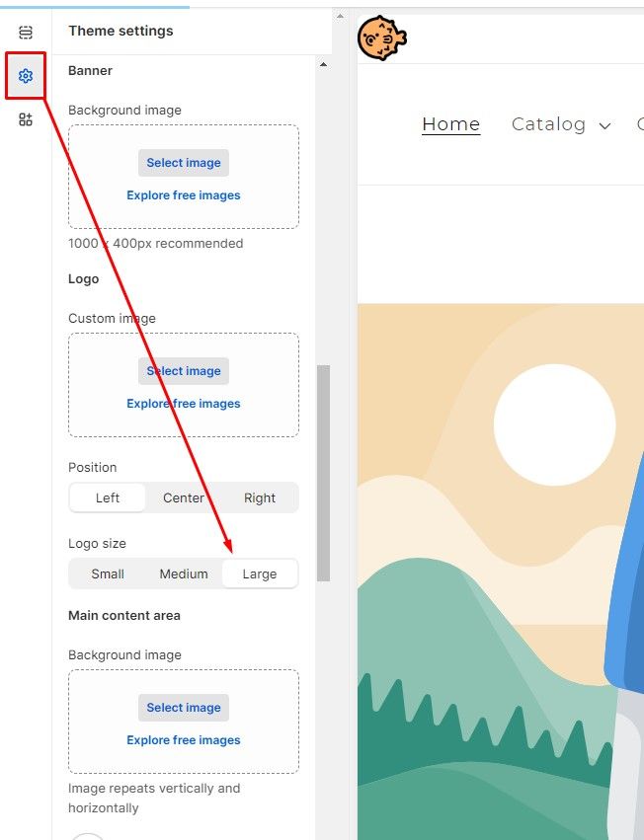Open the Home menu item in preview
Image resolution: width=644 pixels, height=840 pixels.
[450, 124]
